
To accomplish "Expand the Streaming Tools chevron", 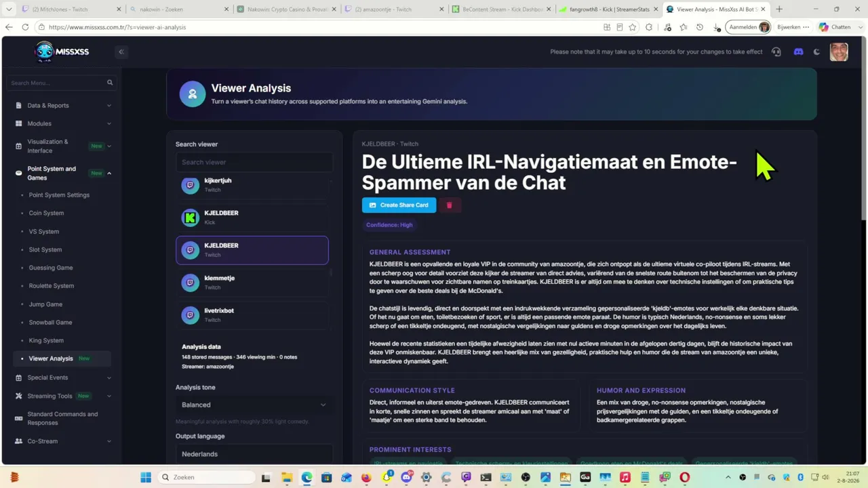I will [x=109, y=396].
